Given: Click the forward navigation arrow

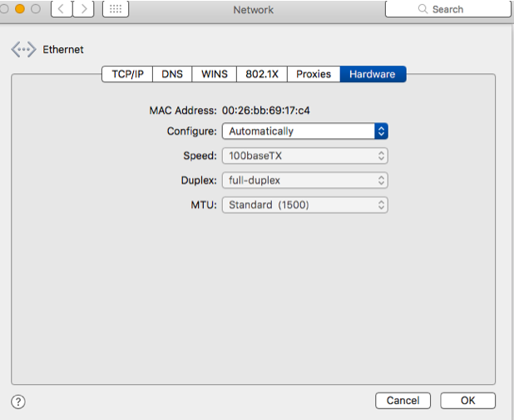Looking at the screenshot, I should tap(84, 9).
